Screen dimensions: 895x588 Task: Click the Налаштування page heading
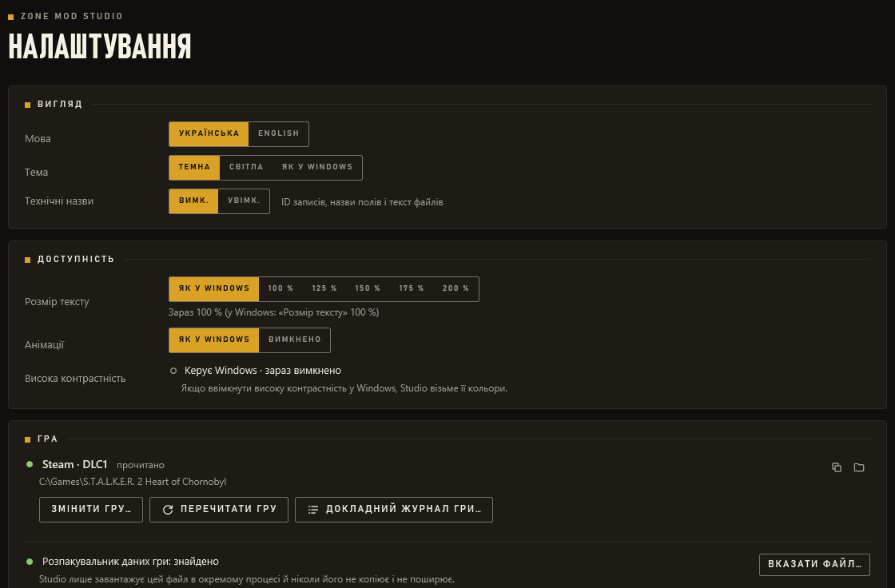[100, 46]
